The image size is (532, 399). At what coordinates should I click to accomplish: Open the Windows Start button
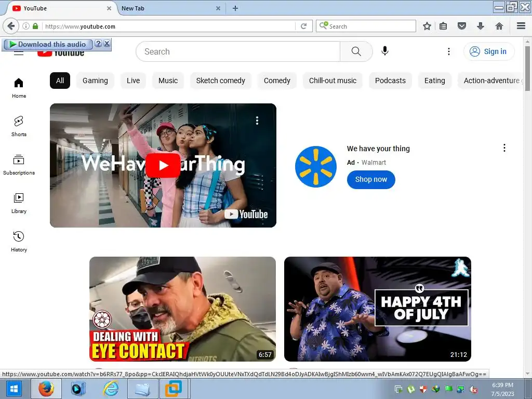pos(14,389)
